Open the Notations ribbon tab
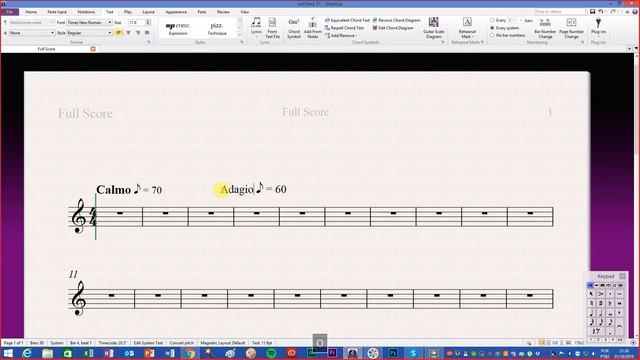640x360 pixels. [86, 12]
